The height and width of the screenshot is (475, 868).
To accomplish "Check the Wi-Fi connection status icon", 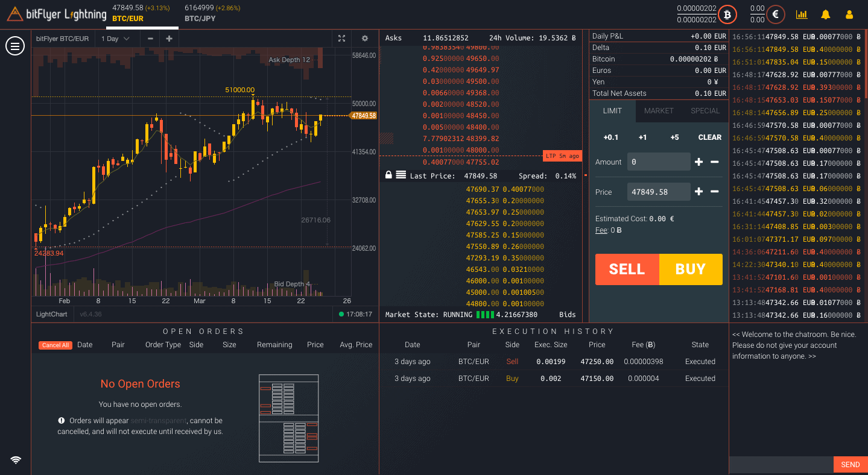I will [16, 460].
